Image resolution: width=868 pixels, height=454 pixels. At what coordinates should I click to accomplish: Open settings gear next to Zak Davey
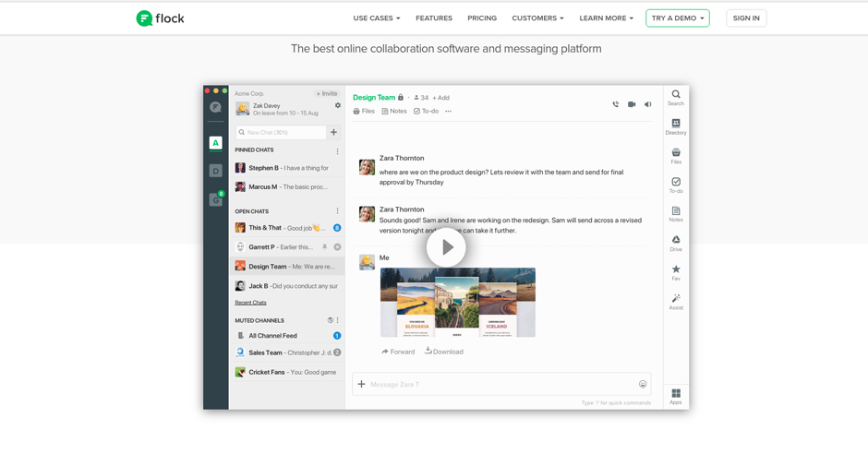coord(338,105)
